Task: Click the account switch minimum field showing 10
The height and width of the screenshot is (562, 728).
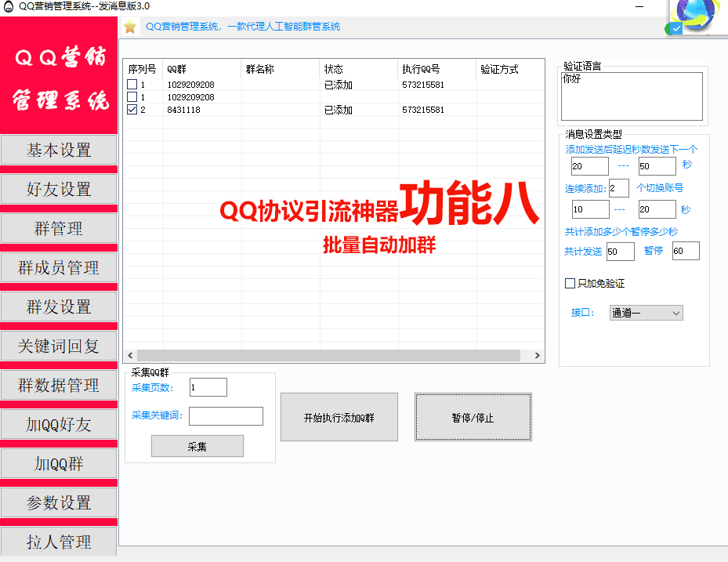Action: 591,209
